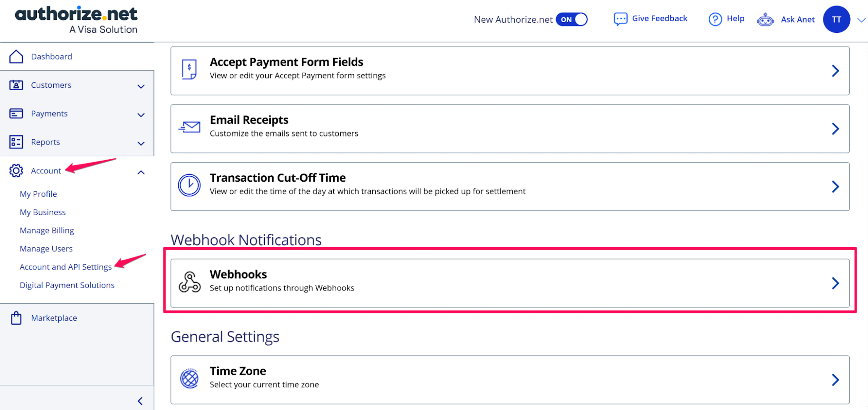Viewport: 868px width, 410px height.
Task: Collapse the left sidebar arrow
Action: [140, 401]
